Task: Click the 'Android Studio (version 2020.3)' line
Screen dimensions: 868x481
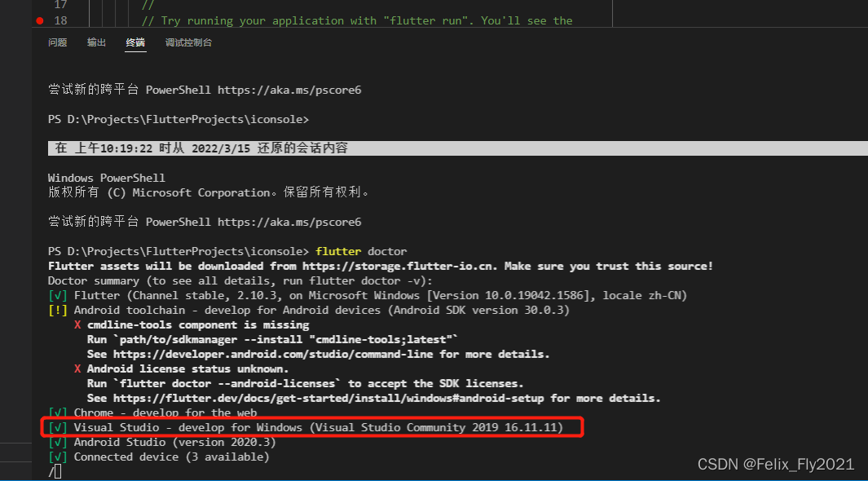Action: click(161, 442)
